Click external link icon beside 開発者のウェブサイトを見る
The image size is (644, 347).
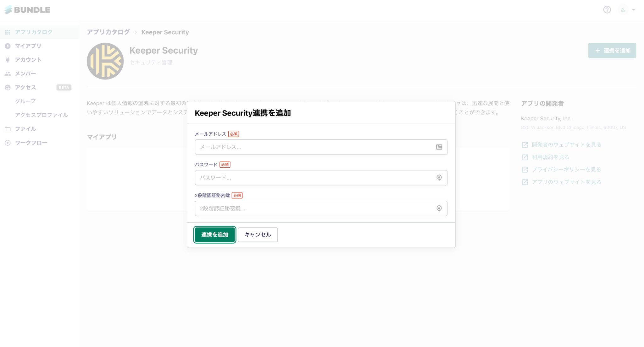[525, 145]
